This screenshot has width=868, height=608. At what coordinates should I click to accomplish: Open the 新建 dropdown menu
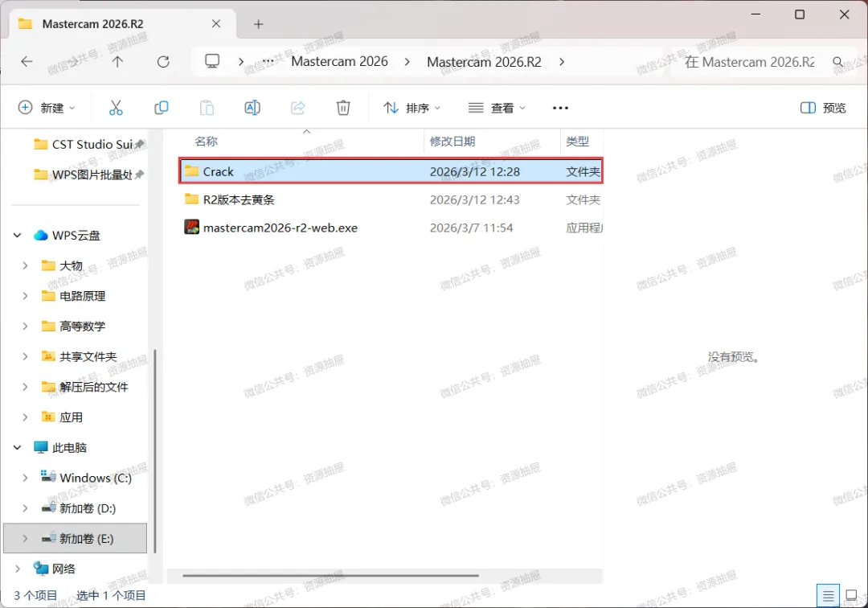tap(47, 108)
